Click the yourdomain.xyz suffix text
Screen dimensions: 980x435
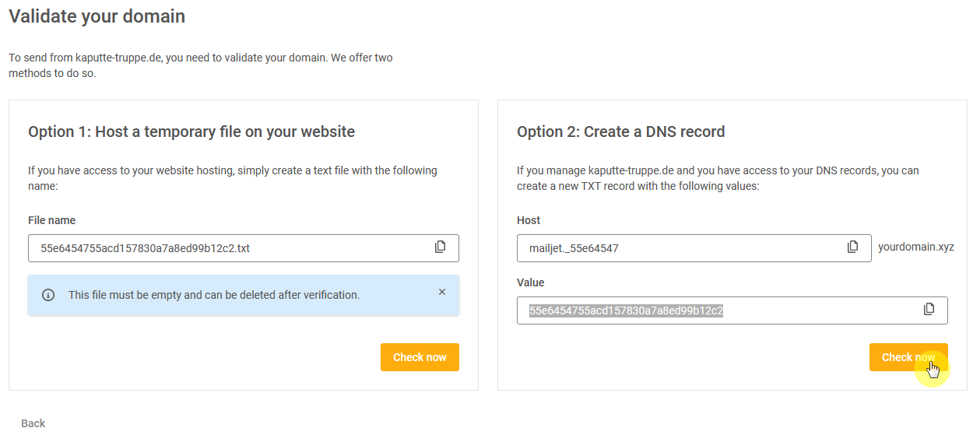coord(915,247)
